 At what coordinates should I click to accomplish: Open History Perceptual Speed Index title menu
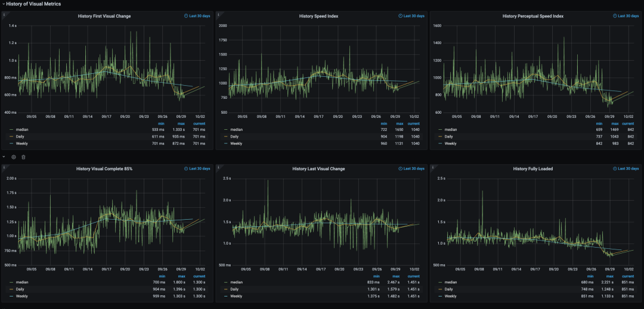[x=532, y=16]
